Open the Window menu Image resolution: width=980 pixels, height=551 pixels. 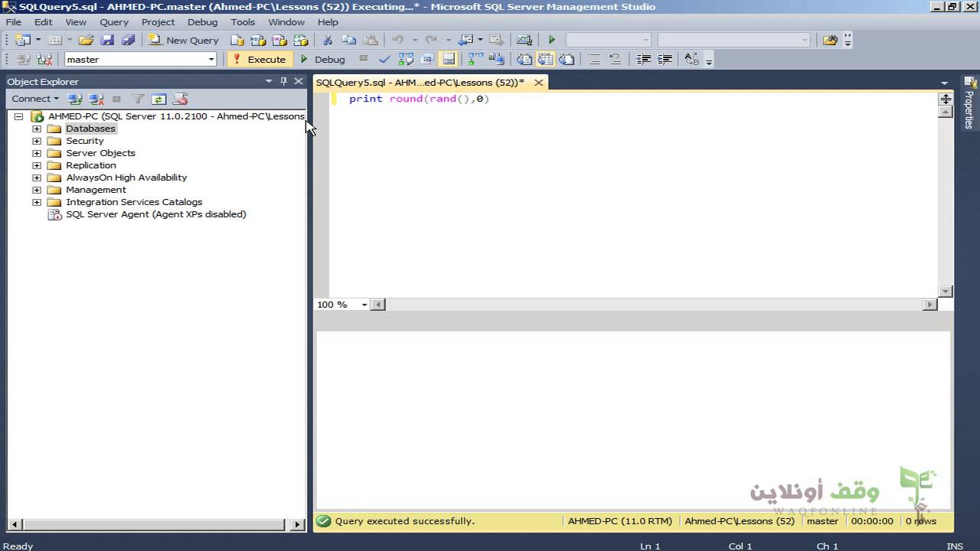(x=286, y=22)
